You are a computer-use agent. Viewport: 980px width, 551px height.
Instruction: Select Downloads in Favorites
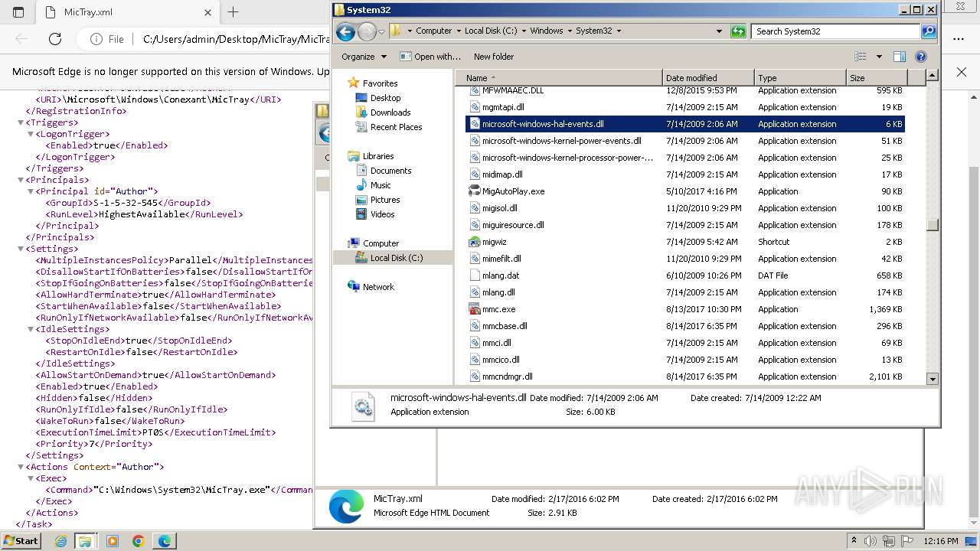390,112
